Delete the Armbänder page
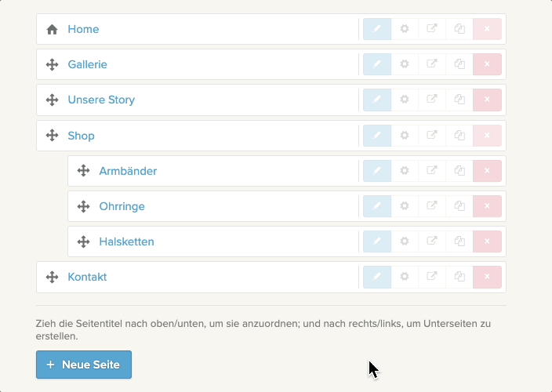Screen dimensions: 552x392 coord(487,171)
